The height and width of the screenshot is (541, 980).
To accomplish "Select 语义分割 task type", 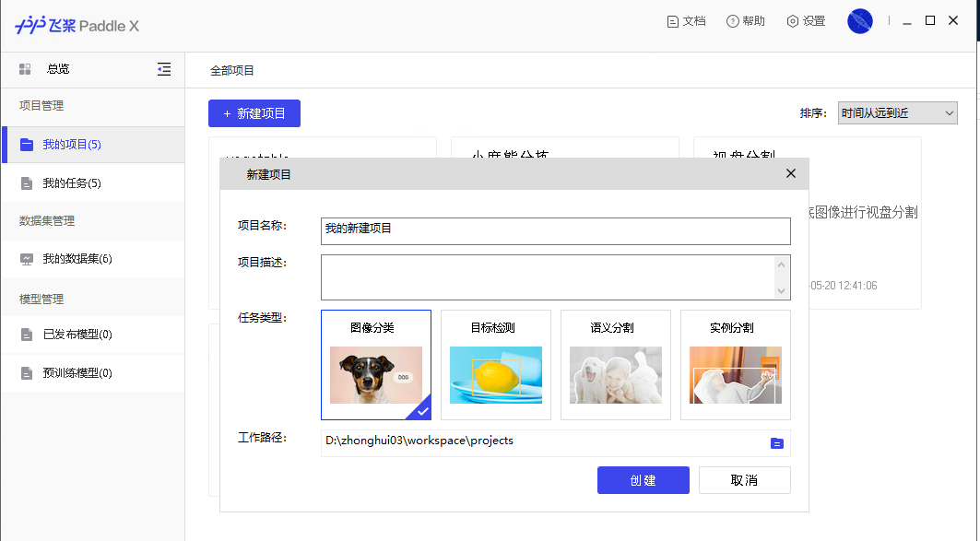I will pyautogui.click(x=615, y=365).
